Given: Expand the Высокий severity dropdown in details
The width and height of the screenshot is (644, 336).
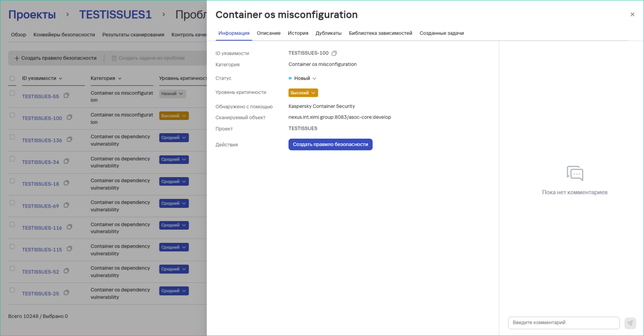Looking at the screenshot, I should tap(303, 93).
